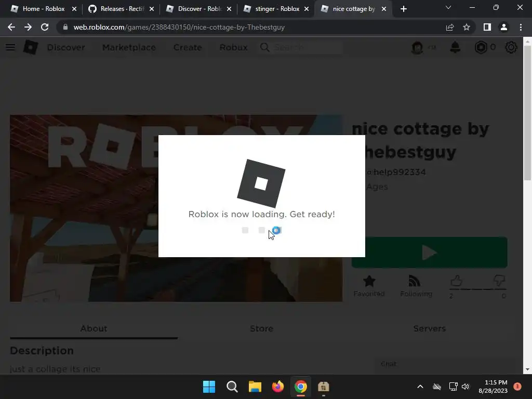Click the search magnifier icon in the Roblox header
The width and height of the screenshot is (532, 399).
264,47
